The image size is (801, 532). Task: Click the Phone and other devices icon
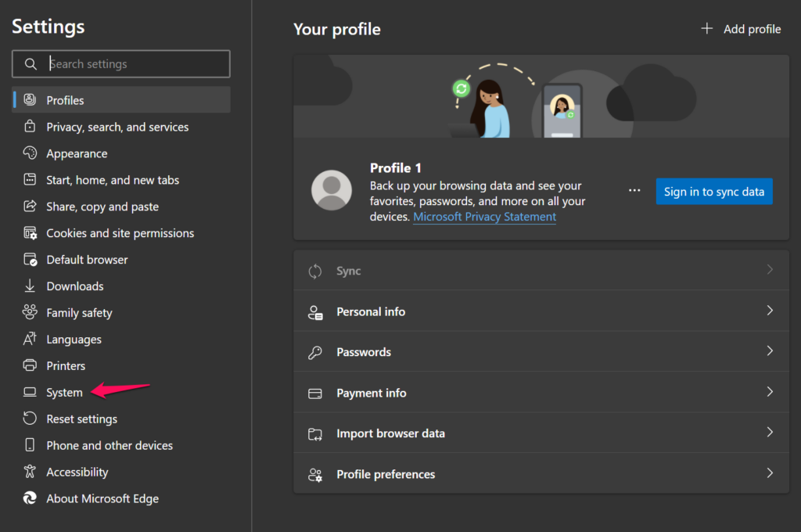point(31,445)
